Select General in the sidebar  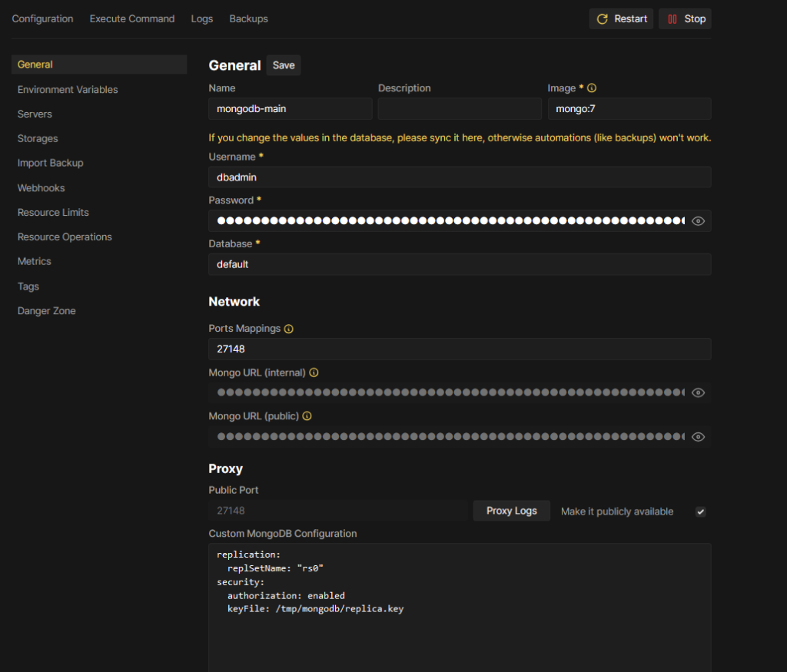coord(99,65)
